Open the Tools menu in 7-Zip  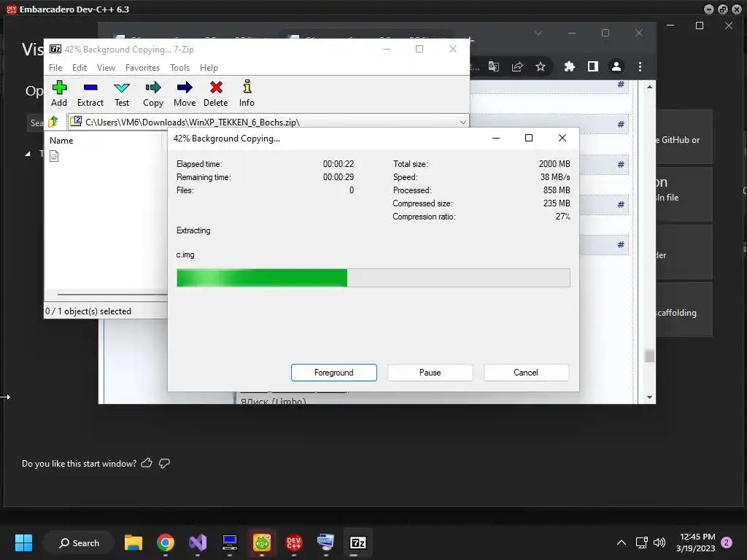[x=179, y=68]
